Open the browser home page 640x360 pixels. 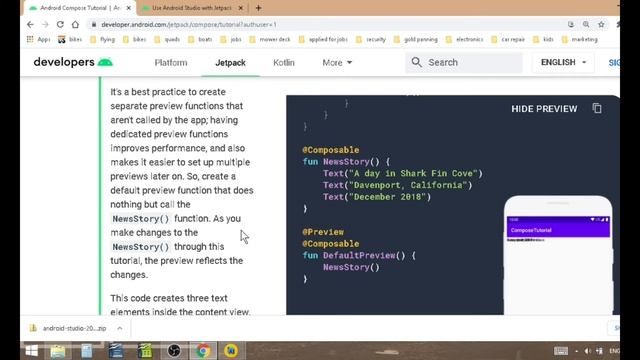[x=75, y=24]
